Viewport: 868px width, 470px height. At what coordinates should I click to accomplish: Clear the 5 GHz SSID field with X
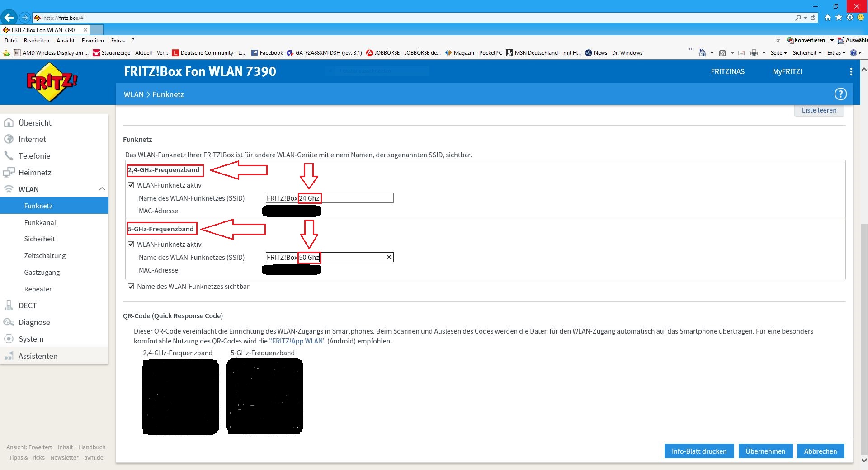[x=389, y=257]
